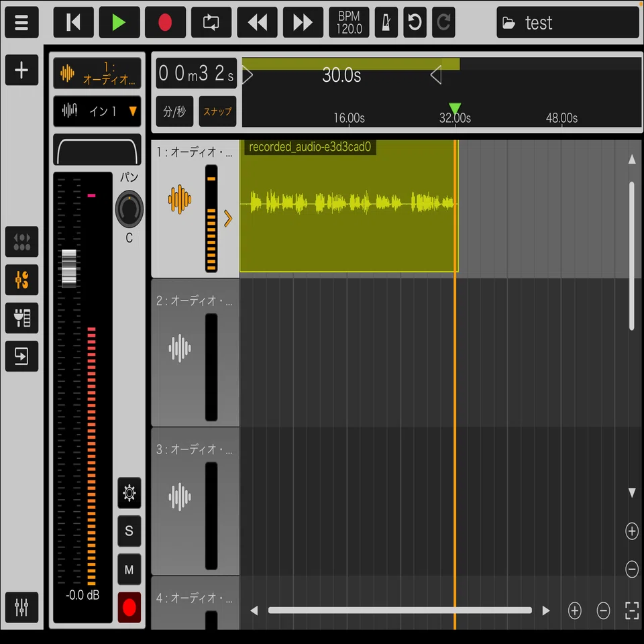Select the recorded_audio-e3d3cad0 clip
The height and width of the screenshot is (644, 644).
click(x=349, y=206)
